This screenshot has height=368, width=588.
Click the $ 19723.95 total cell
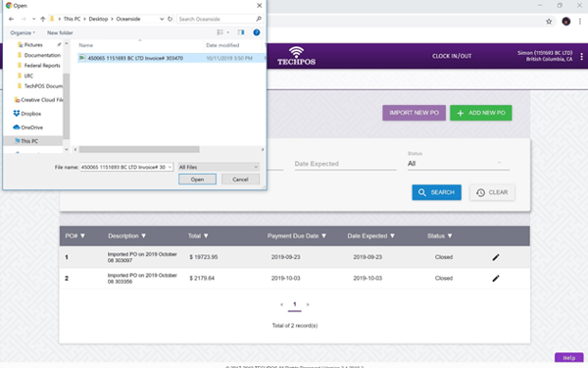pyautogui.click(x=204, y=257)
